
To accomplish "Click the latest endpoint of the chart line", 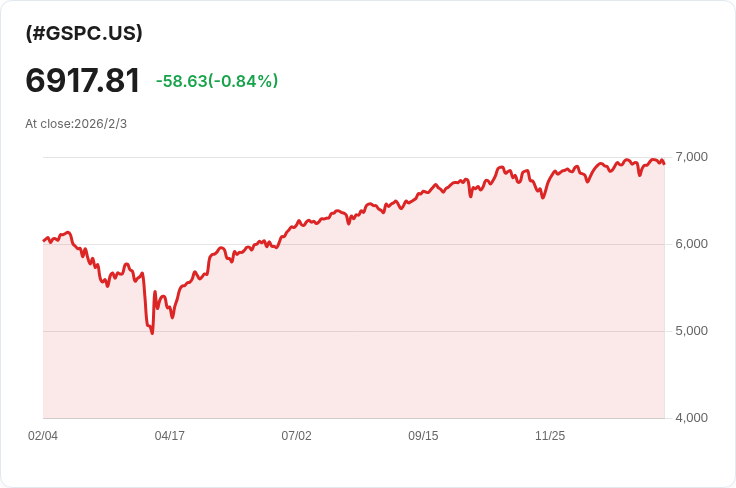I will click(664, 163).
